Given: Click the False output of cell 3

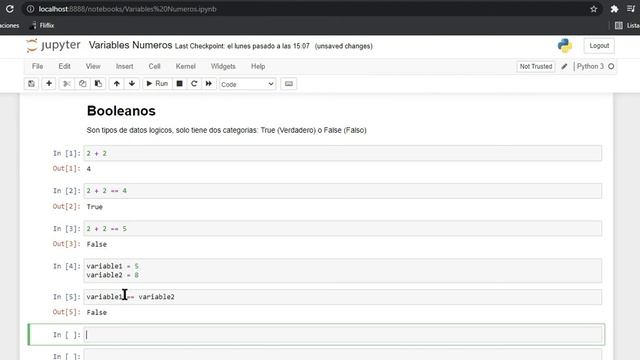Looking at the screenshot, I should click(x=97, y=244).
